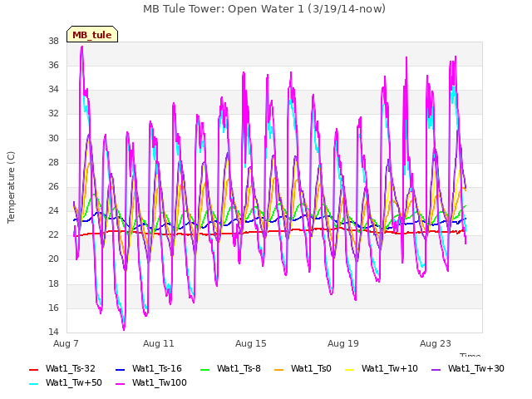Click the 26 y-axis tick label
532x399 pixels.
(x=53, y=186)
